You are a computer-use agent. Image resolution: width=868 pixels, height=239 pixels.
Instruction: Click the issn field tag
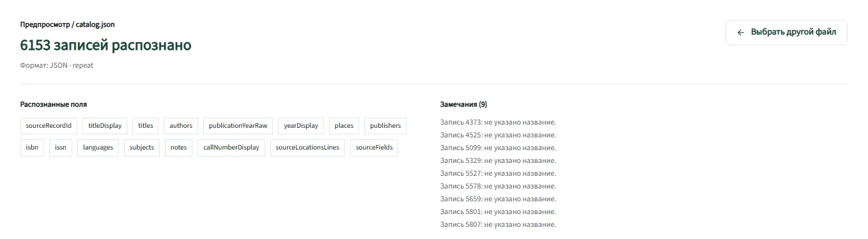pos(61,148)
